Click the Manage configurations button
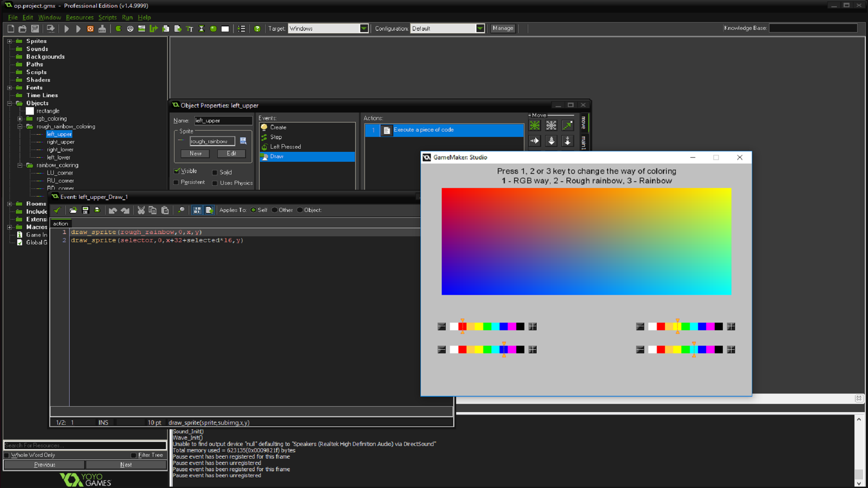Viewport: 868px width, 488px height. [x=503, y=28]
